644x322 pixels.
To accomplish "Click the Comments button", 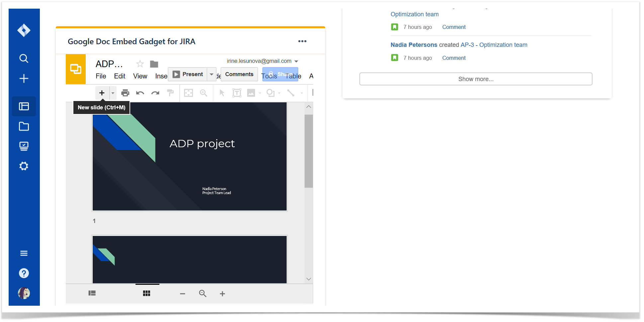I will tap(239, 74).
